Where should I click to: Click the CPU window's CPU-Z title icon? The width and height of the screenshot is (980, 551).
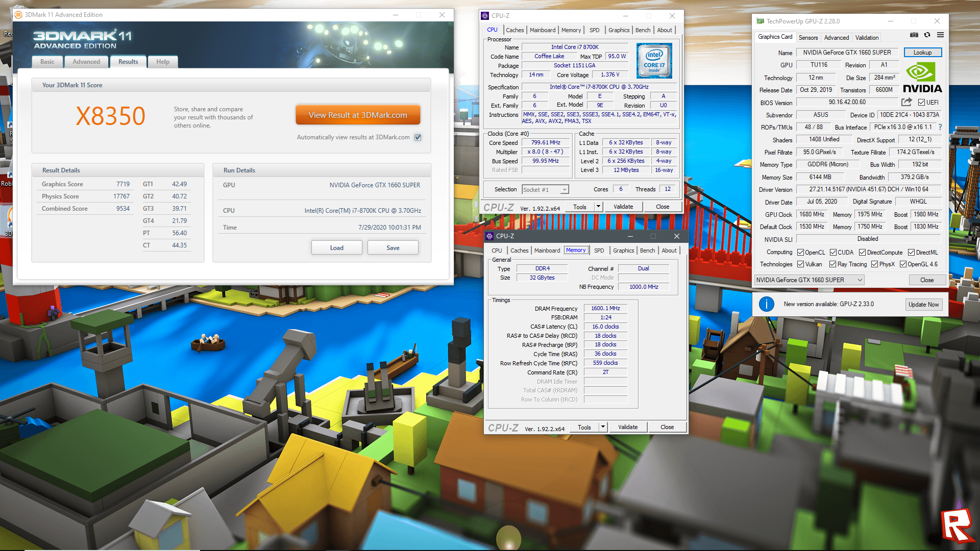pos(485,16)
